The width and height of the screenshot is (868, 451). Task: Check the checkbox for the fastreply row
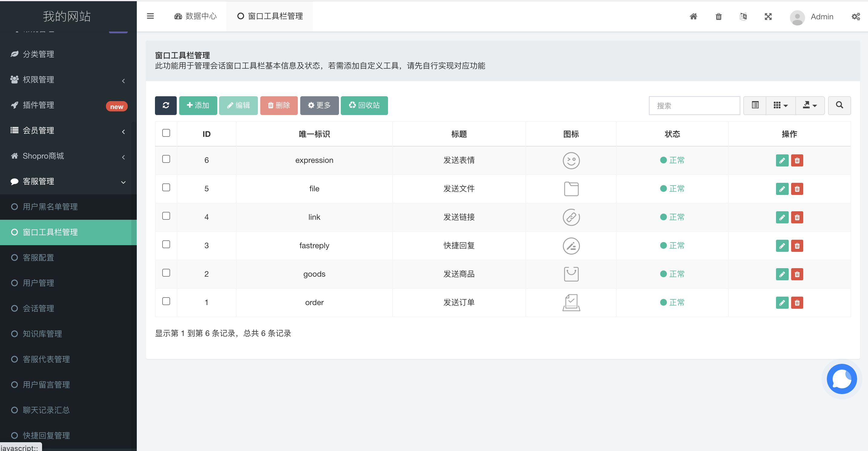(166, 244)
